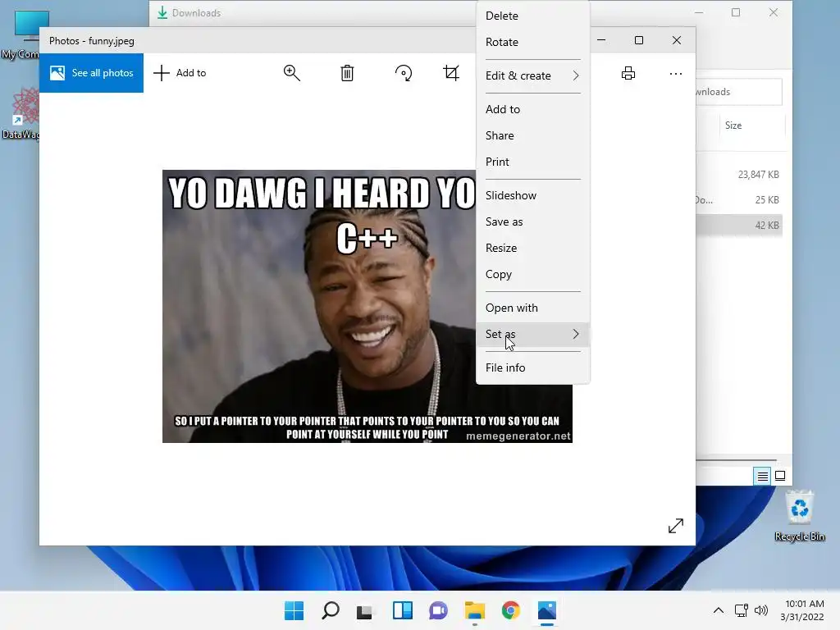Maximize the Photos window
The image size is (840, 630).
click(638, 40)
